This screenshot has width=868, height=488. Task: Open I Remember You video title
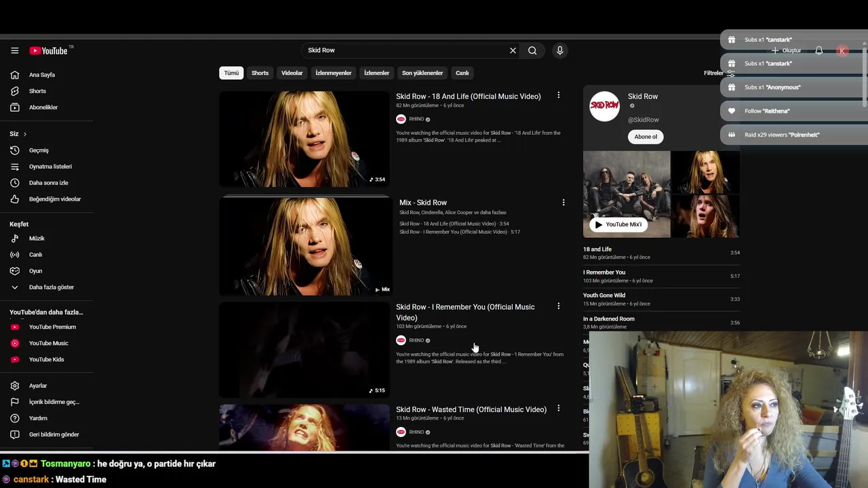click(465, 312)
